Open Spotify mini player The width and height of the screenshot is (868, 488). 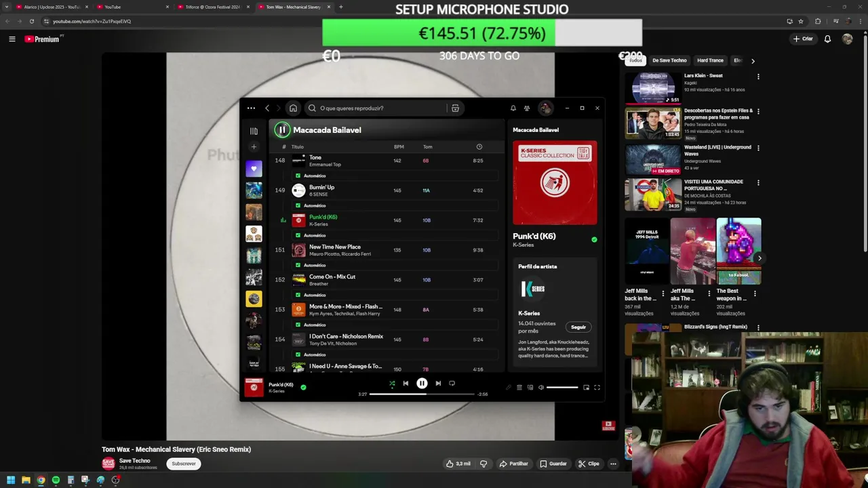coord(586,388)
